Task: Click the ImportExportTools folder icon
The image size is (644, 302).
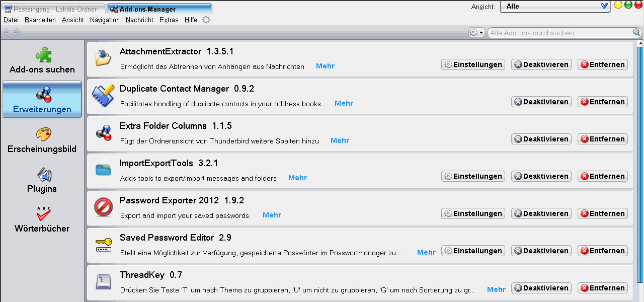Action: point(103,170)
